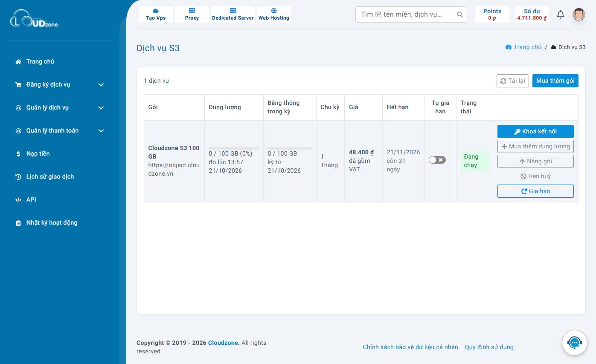The width and height of the screenshot is (596, 364).
Task: Click the Nâng gói upgrade button
Action: (535, 161)
